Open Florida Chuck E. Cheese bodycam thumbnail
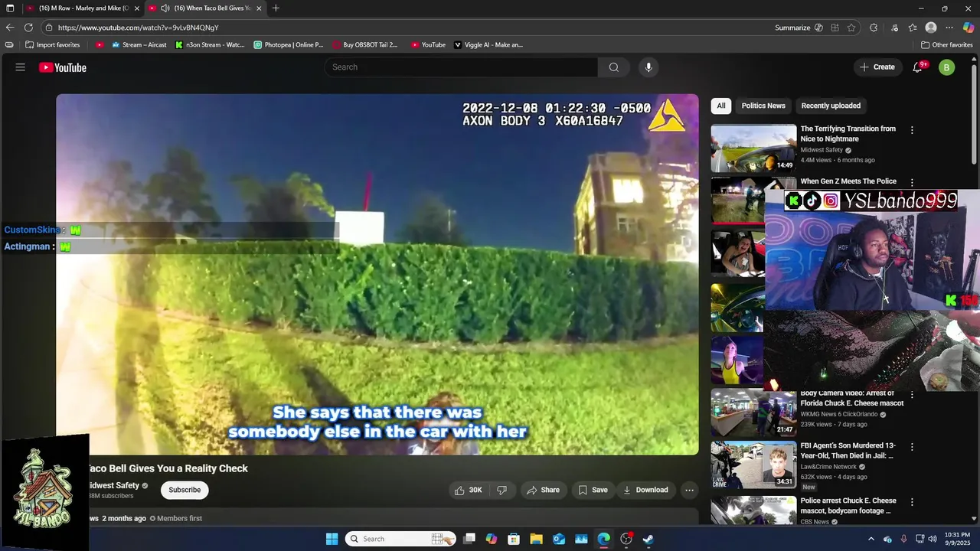Viewport: 980px width, 551px height. 753,412
